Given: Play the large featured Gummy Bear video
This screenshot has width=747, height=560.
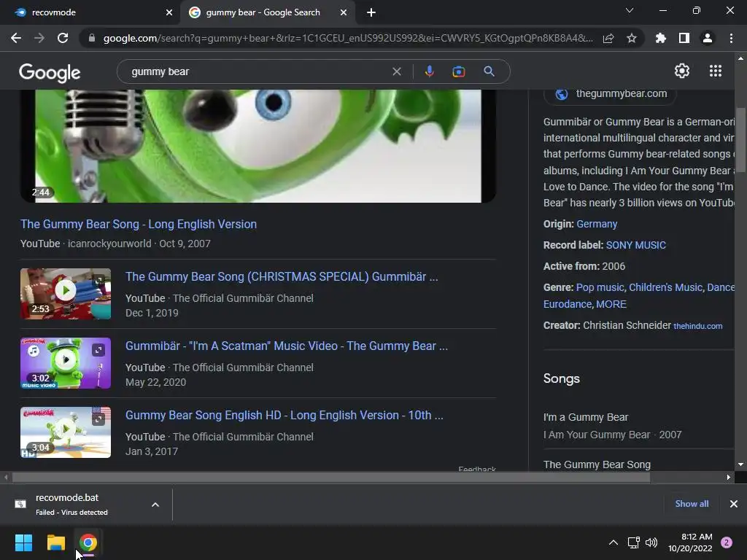Looking at the screenshot, I should (258, 146).
